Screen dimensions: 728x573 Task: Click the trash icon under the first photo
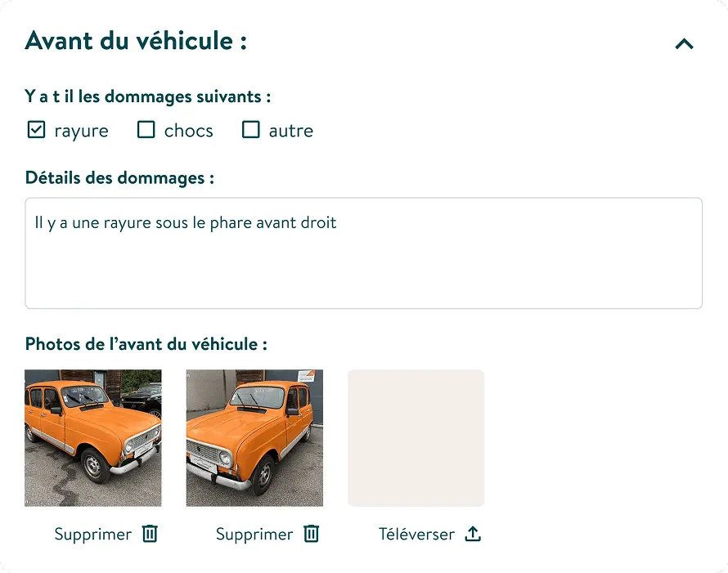click(149, 534)
